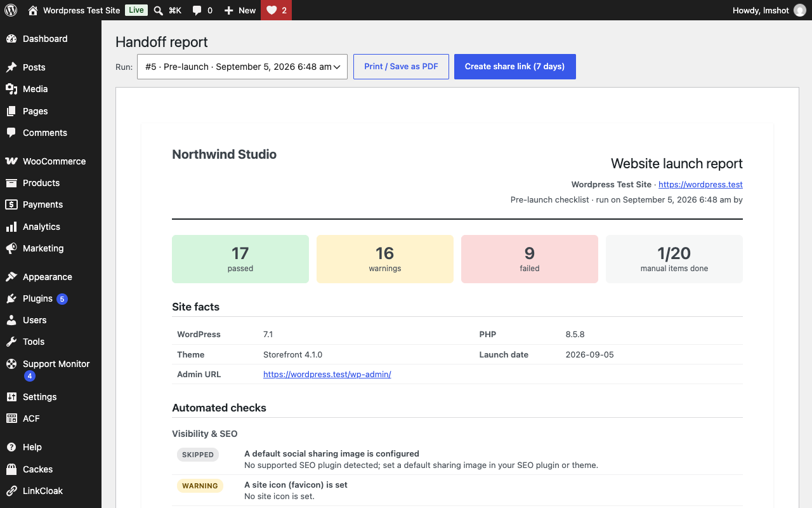
Task: Click the SKIPPED status badge
Action: [198, 455]
